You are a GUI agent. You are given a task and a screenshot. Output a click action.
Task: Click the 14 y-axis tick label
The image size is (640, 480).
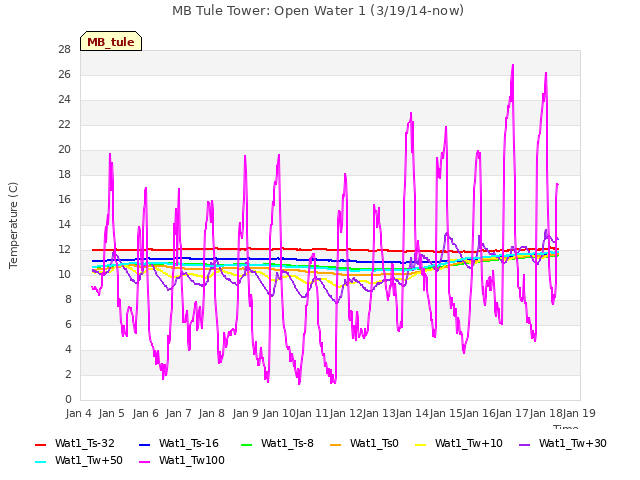[64, 224]
